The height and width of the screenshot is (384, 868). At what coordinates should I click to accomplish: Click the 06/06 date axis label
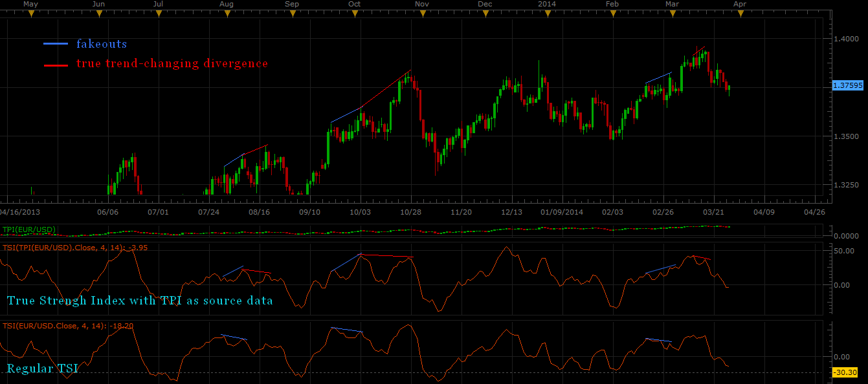107,211
